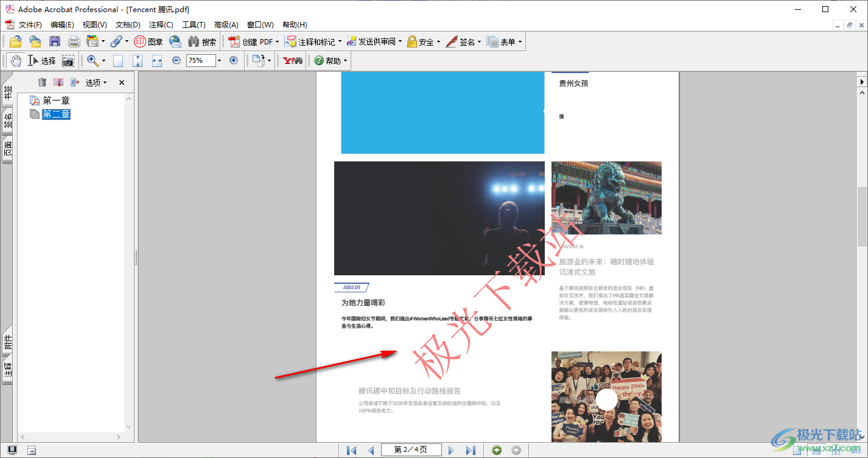Screen dimensions: 868x458
Task: Select the 第二章 bookmark
Action: pyautogui.click(x=56, y=114)
